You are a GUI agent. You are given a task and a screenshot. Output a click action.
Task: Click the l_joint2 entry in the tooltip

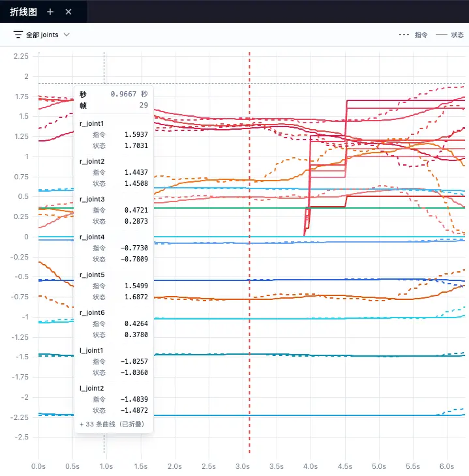(x=92, y=388)
